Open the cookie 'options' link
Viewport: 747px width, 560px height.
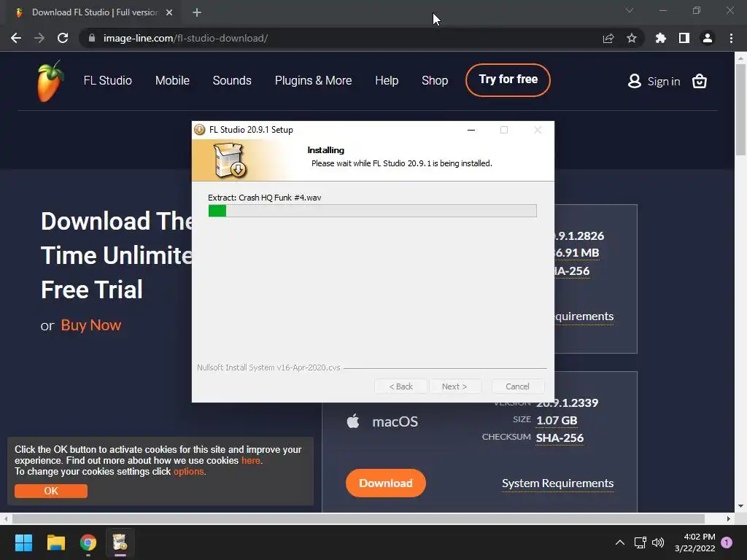point(189,472)
